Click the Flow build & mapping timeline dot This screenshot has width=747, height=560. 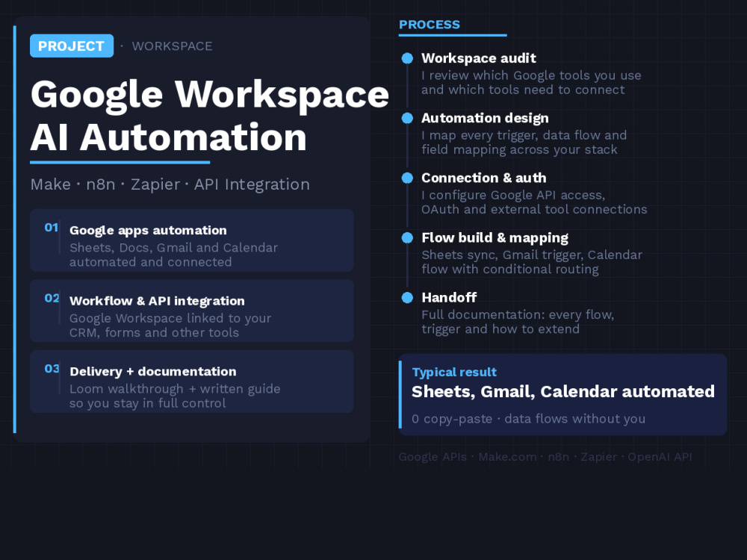coord(407,237)
